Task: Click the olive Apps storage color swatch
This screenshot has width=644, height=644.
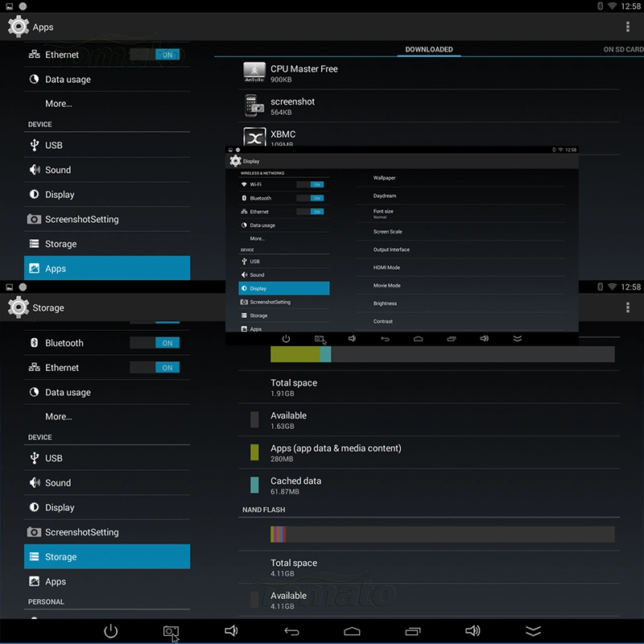Action: point(254,452)
